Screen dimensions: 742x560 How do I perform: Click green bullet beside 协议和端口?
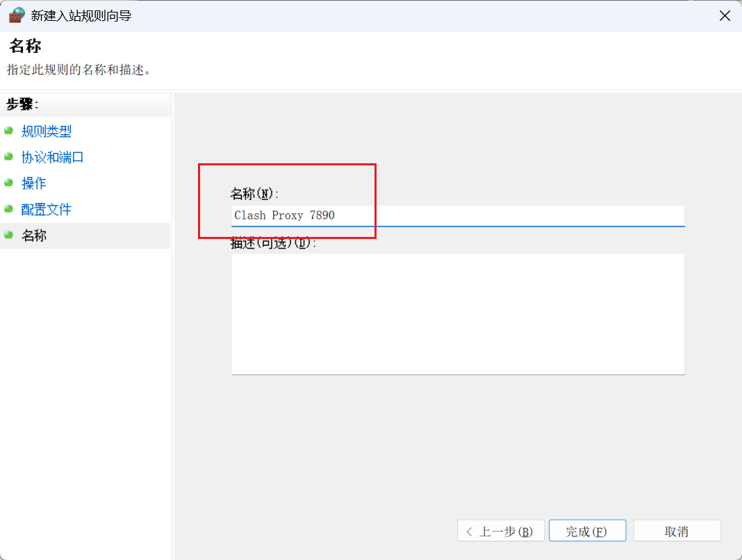(x=8, y=157)
